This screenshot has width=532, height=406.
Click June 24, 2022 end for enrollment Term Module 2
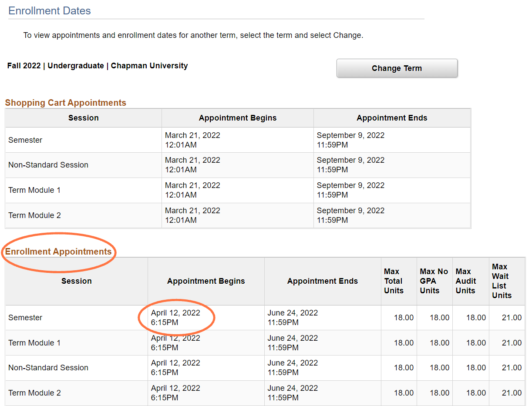click(x=293, y=393)
